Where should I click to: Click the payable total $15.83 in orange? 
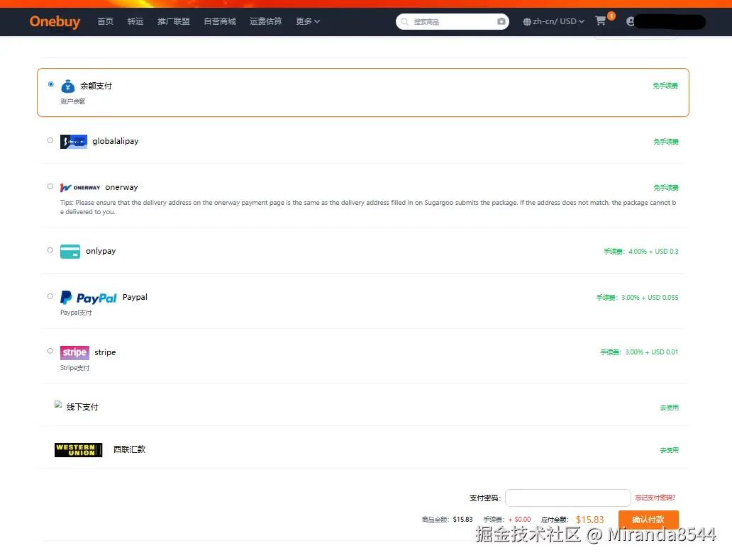tap(589, 520)
